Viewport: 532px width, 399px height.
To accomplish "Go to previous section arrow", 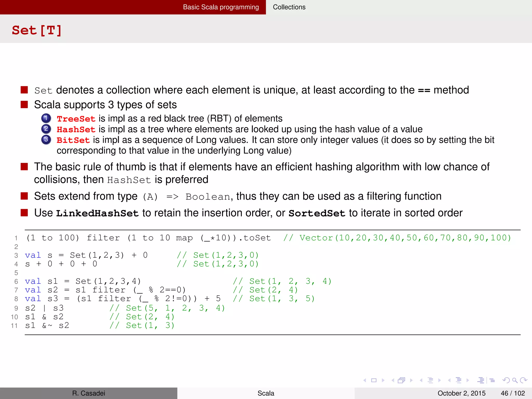I will (449, 380).
